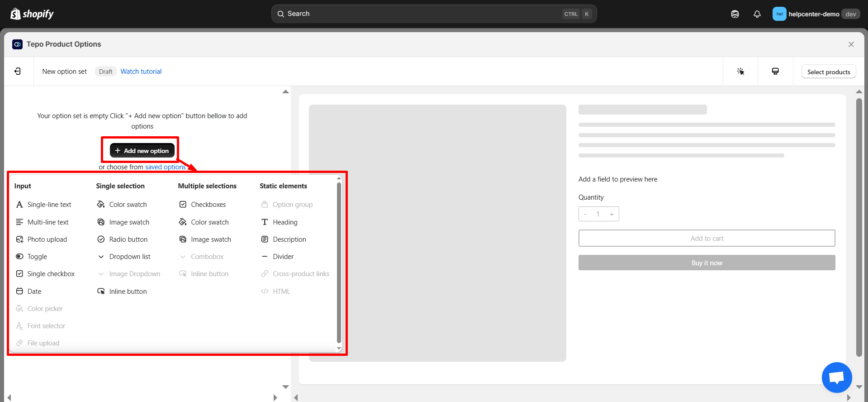Image resolution: width=868 pixels, height=402 pixels.
Task: Pick Color swatch under Multiple selections
Action: [204, 222]
